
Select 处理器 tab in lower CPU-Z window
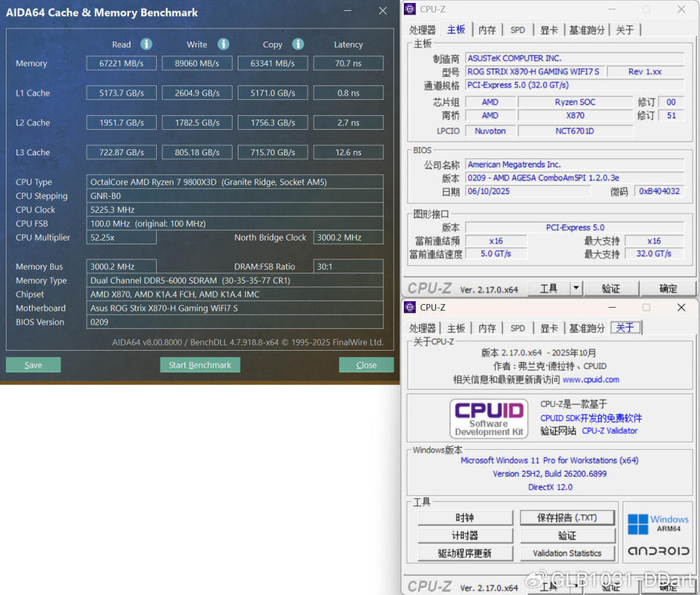(x=422, y=328)
